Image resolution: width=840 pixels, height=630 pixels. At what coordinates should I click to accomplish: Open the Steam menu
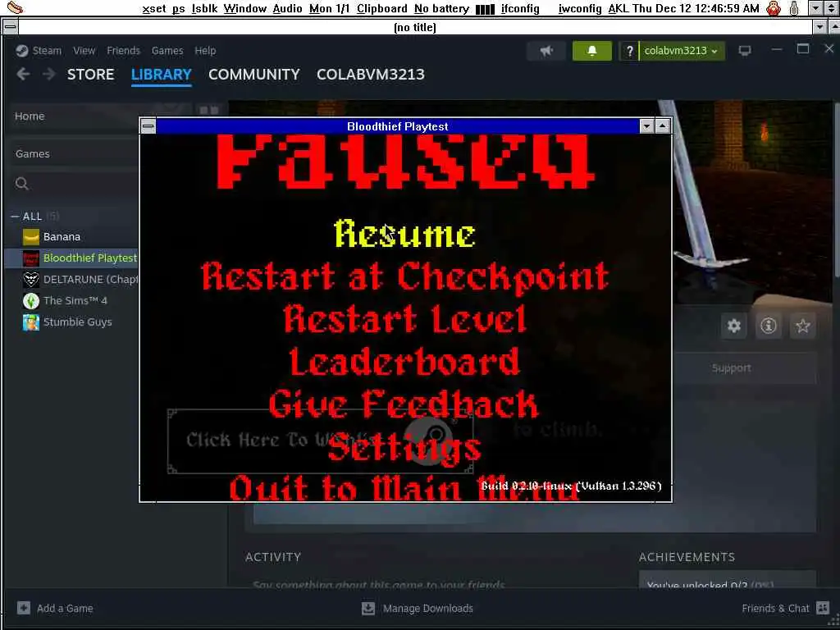tap(47, 51)
